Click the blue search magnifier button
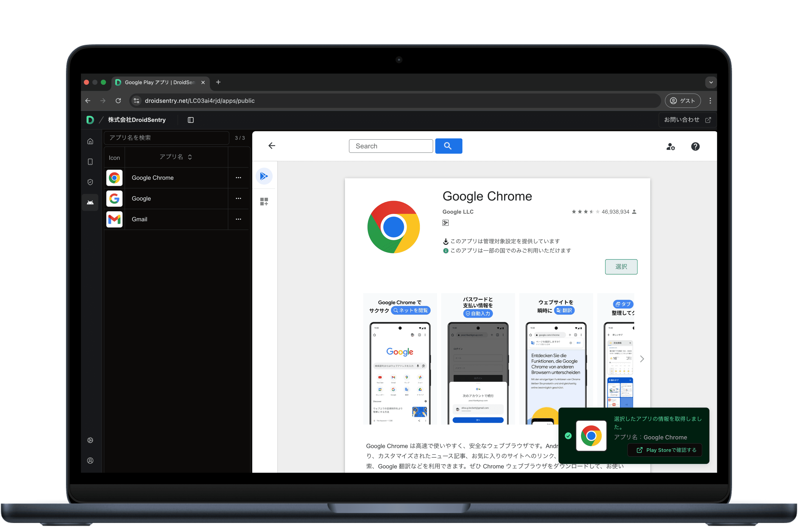This screenshot has height=532, width=798. (x=448, y=146)
